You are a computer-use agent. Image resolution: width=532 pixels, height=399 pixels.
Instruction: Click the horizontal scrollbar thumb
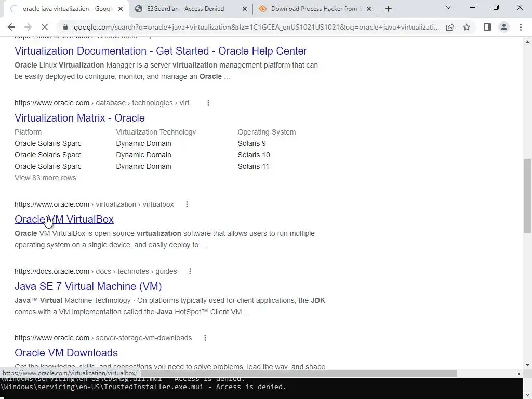click(x=299, y=374)
